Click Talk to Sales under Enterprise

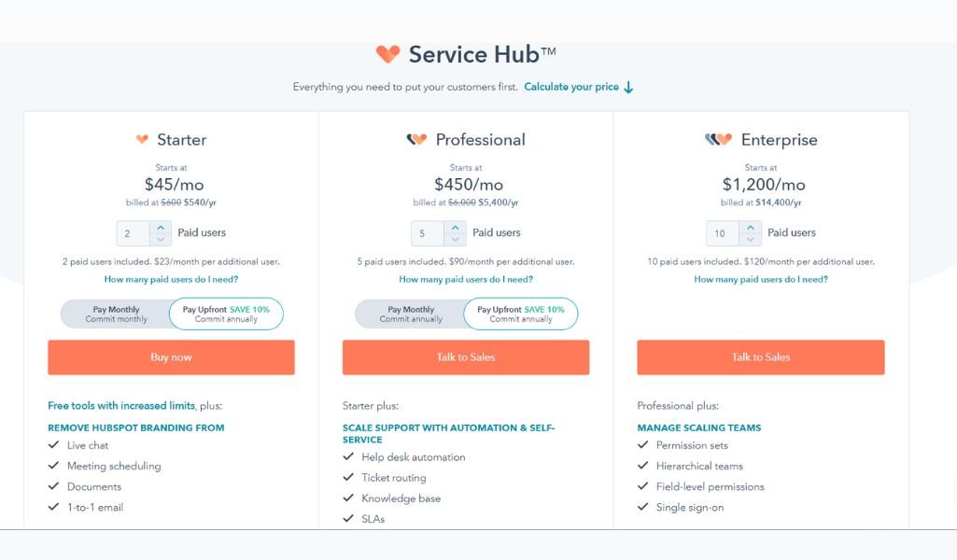click(761, 357)
